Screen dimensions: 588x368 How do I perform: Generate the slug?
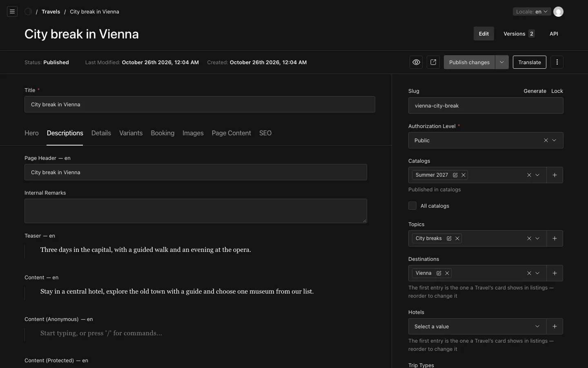pyautogui.click(x=535, y=91)
